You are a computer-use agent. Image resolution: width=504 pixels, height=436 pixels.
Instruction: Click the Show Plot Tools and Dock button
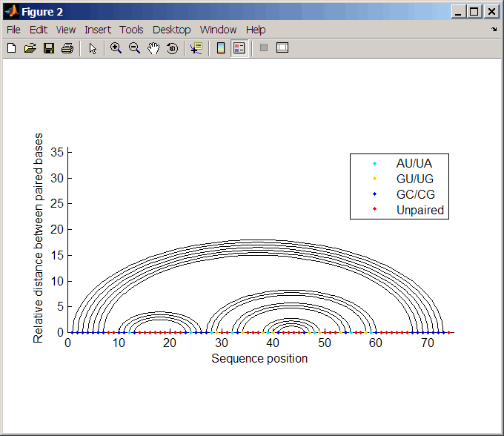click(x=282, y=48)
